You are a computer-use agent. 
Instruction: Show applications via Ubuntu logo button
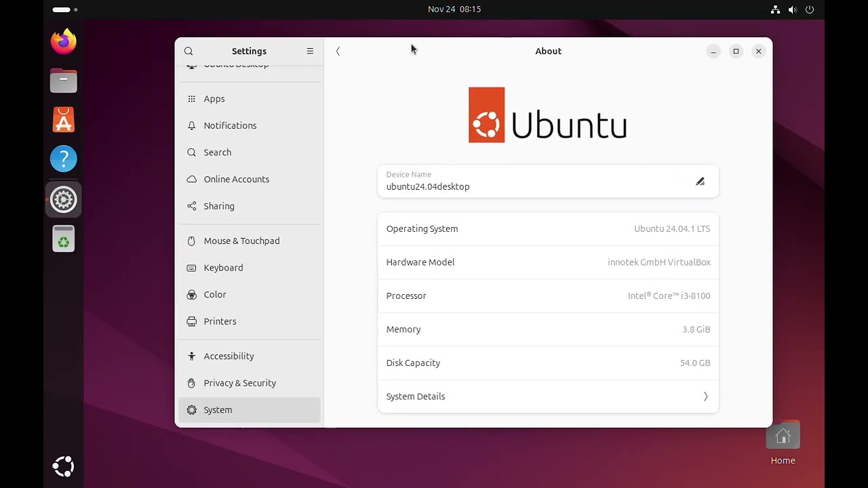(x=64, y=466)
